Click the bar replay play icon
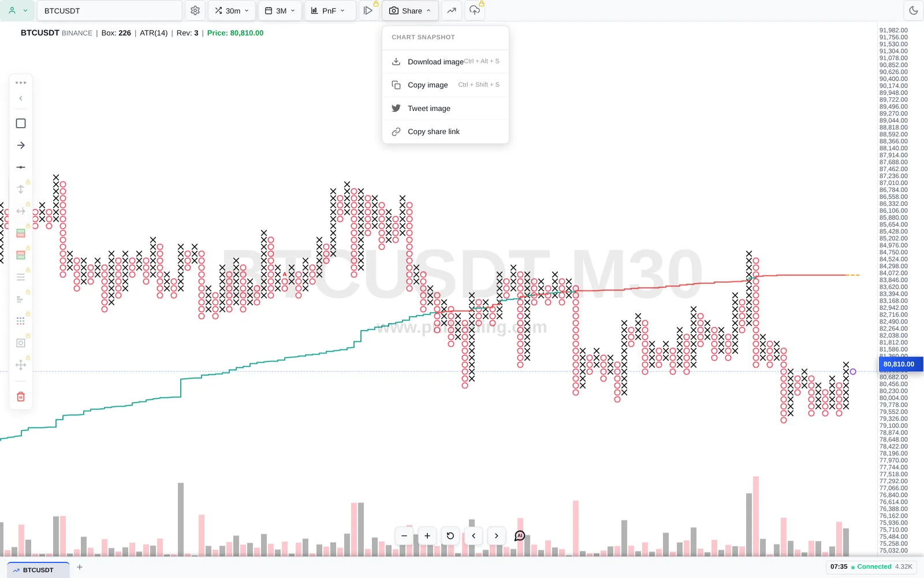The width and height of the screenshot is (924, 578). coord(368,10)
